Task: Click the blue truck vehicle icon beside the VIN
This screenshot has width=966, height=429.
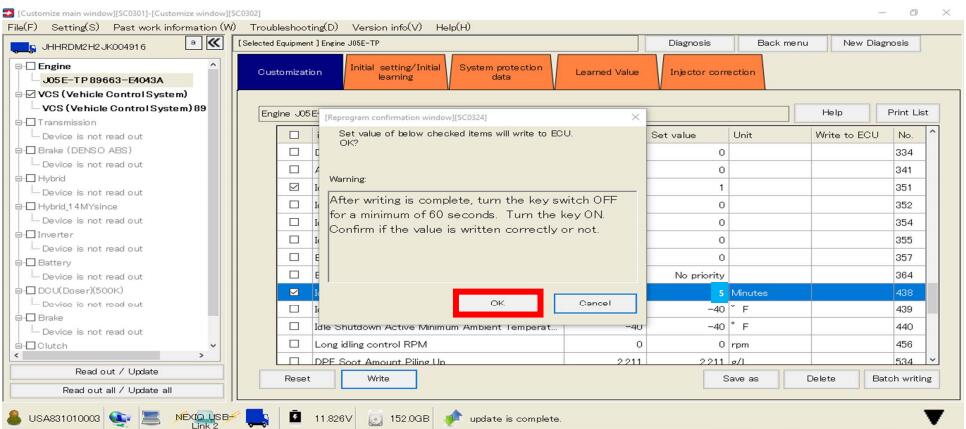Action: coord(24,46)
